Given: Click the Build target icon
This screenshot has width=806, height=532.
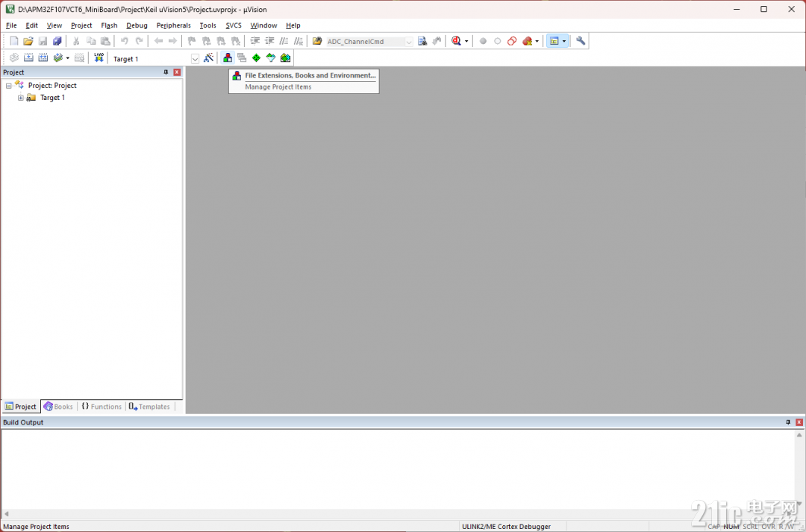Looking at the screenshot, I should click(x=29, y=58).
